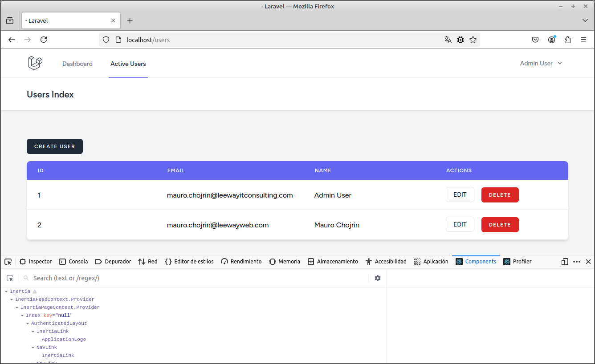Click the Laravel logo in the navbar

[35, 63]
